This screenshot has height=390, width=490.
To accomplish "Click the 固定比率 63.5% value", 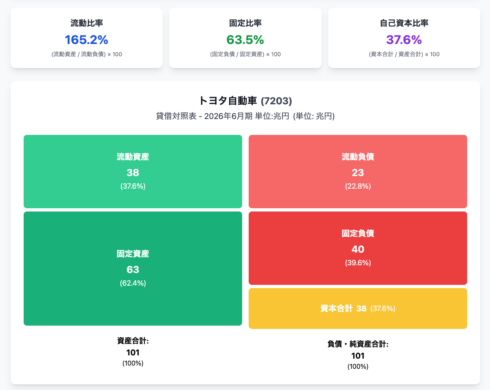I will tap(245, 40).
